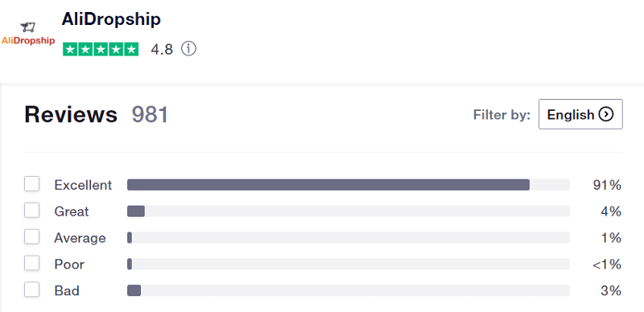Image resolution: width=644 pixels, height=312 pixels.
Task: Click the Excellent rating label
Action: coord(83,185)
